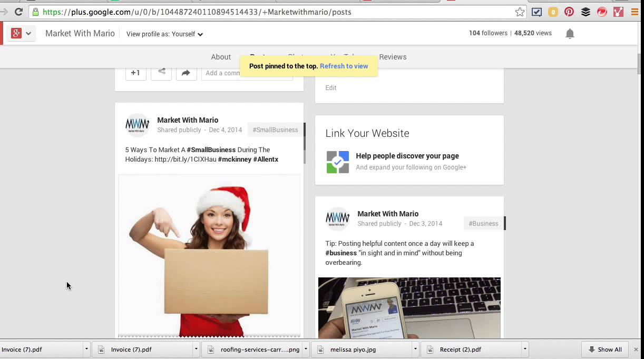
Task: Click the MWM avatar on Dec 3 post
Action: click(338, 218)
